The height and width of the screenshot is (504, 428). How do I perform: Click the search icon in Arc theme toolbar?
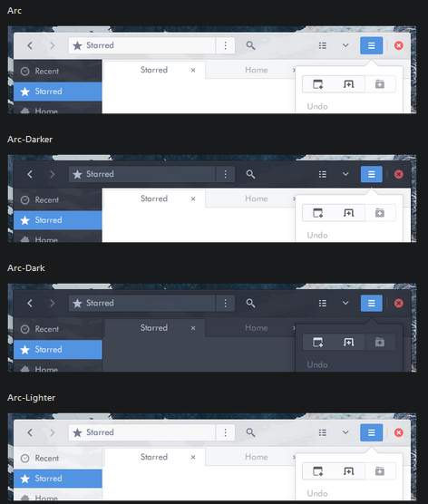tap(250, 45)
